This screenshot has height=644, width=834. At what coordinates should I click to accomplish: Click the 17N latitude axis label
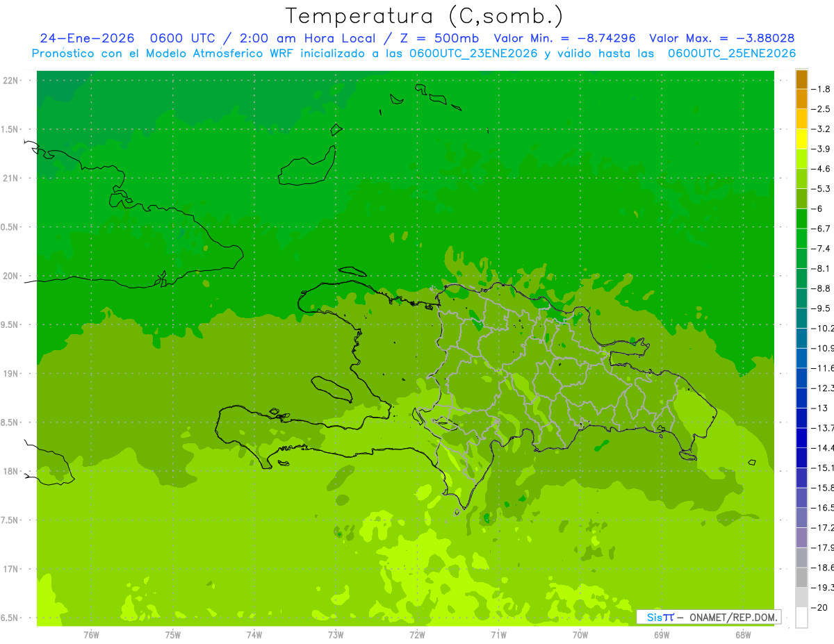pyautogui.click(x=11, y=569)
